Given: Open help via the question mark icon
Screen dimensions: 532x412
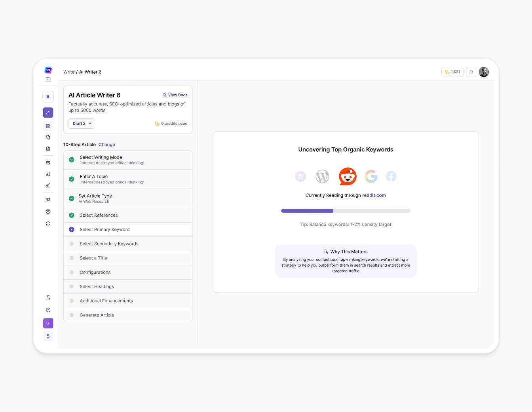Looking at the screenshot, I should click(x=48, y=310).
